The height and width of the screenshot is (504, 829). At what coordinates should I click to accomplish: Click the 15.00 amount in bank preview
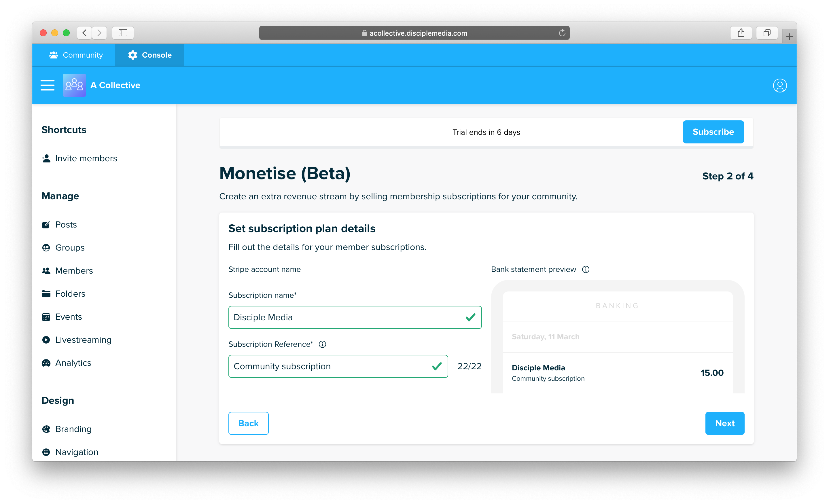(712, 373)
